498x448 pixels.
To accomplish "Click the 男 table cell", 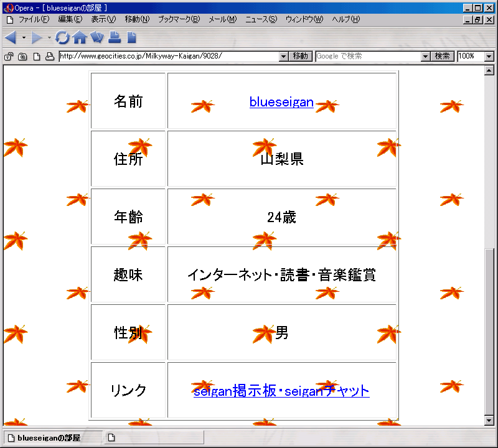I will (282, 332).
